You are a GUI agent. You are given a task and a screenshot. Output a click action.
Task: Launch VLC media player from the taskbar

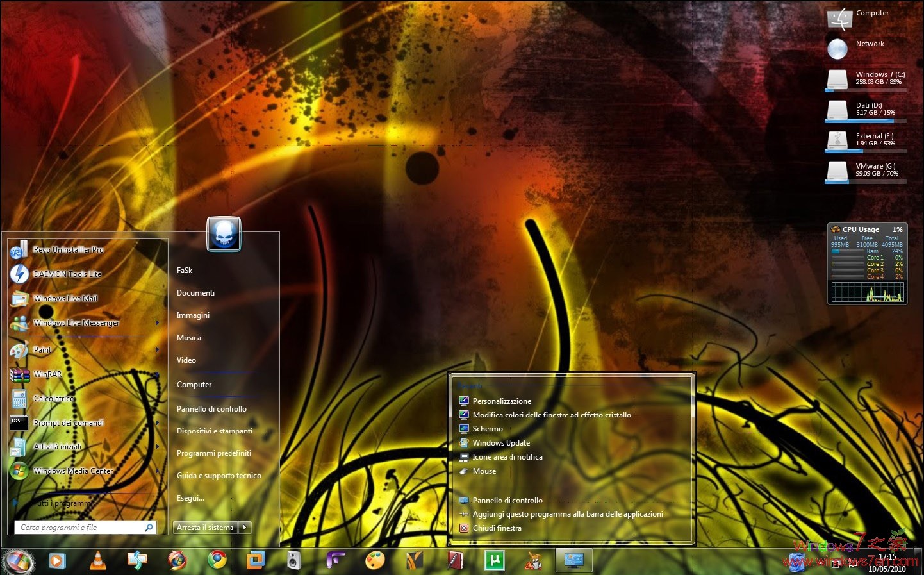tap(97, 561)
